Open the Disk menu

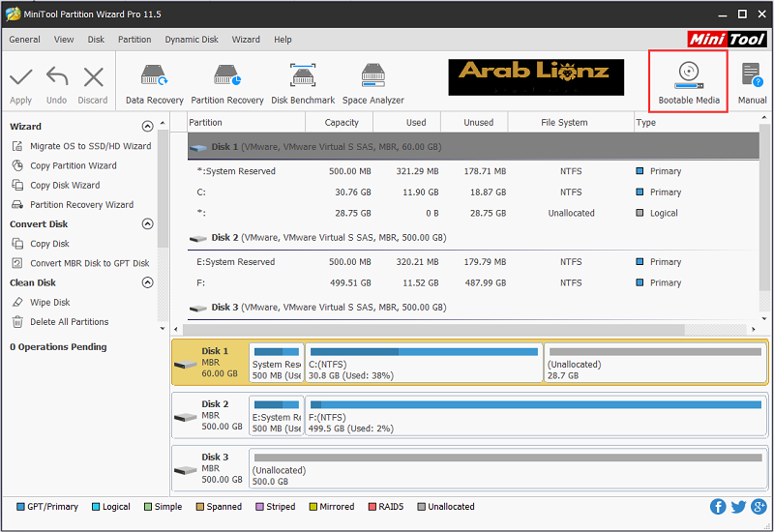[x=96, y=40]
